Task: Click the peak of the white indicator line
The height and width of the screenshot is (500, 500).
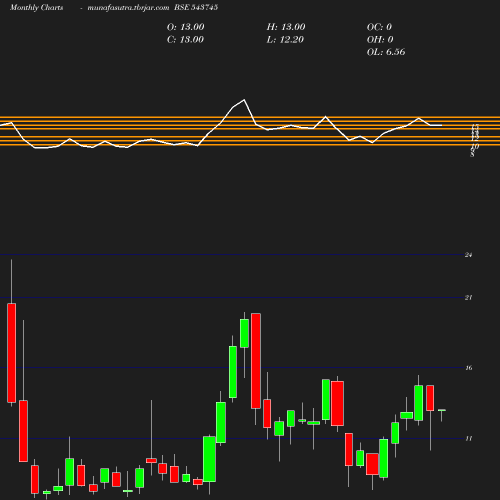Action: pyautogui.click(x=244, y=100)
